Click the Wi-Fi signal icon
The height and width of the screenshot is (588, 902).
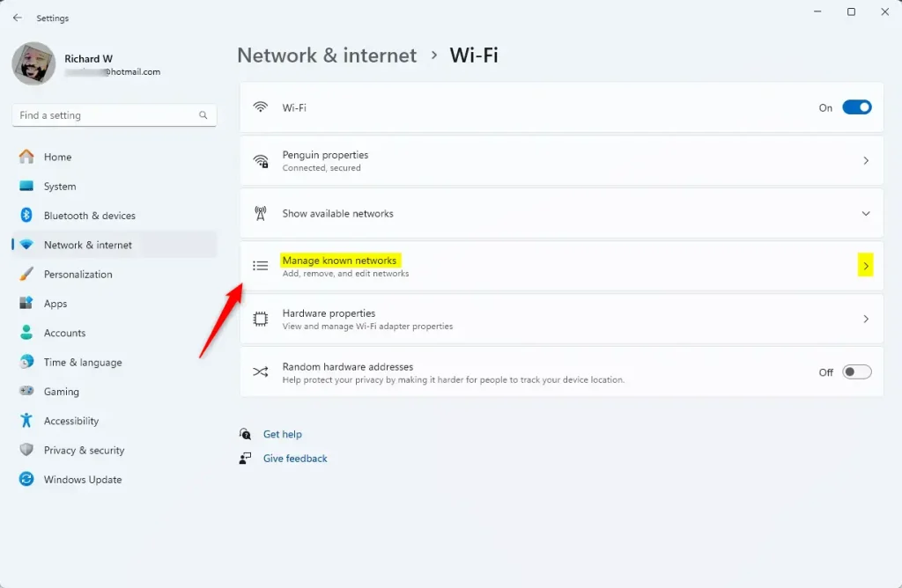(x=261, y=107)
